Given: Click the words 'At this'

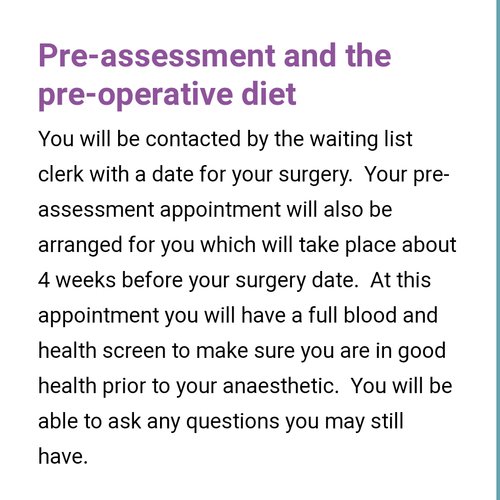Looking at the screenshot, I should coord(400,280).
